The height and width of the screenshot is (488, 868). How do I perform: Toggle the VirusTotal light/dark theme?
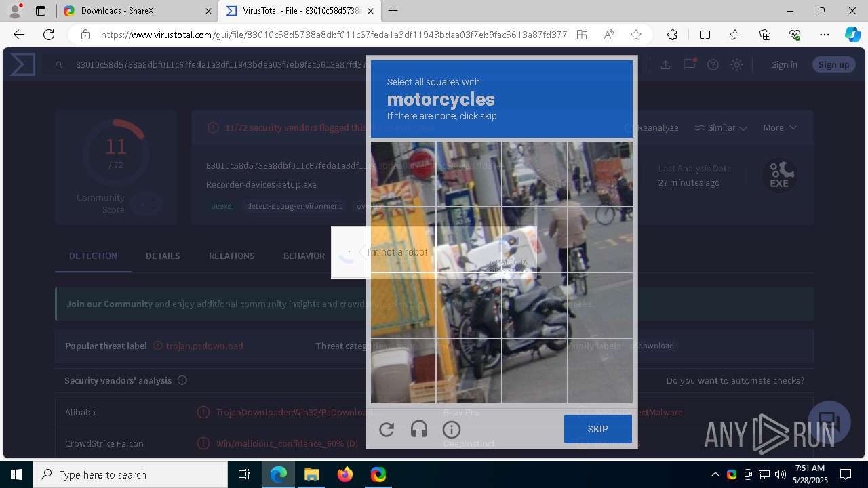click(736, 65)
